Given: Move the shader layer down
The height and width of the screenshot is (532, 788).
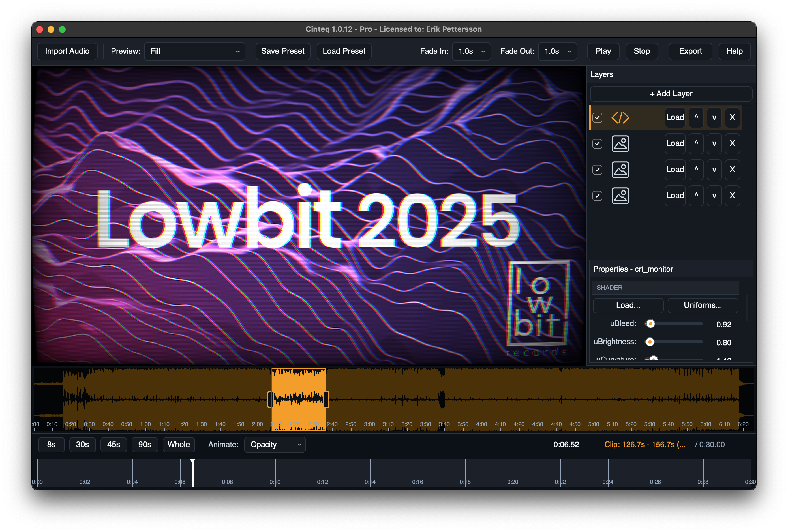Looking at the screenshot, I should (x=714, y=118).
